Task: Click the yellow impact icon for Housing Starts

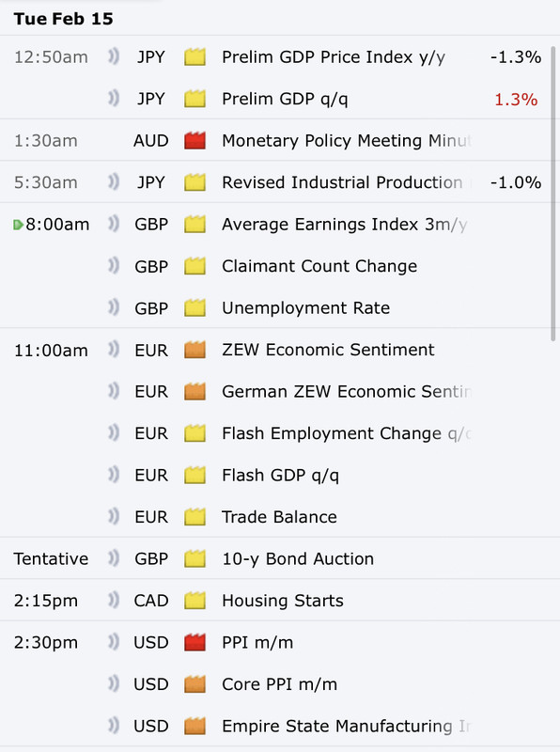Action: (194, 601)
